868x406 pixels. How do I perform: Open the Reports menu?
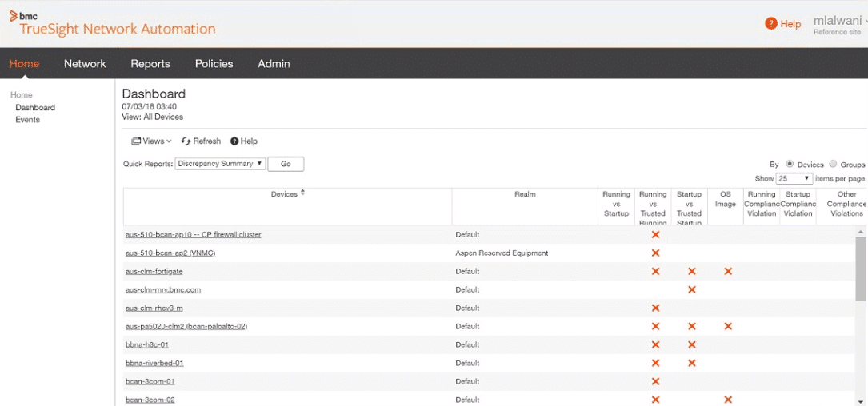click(x=150, y=64)
